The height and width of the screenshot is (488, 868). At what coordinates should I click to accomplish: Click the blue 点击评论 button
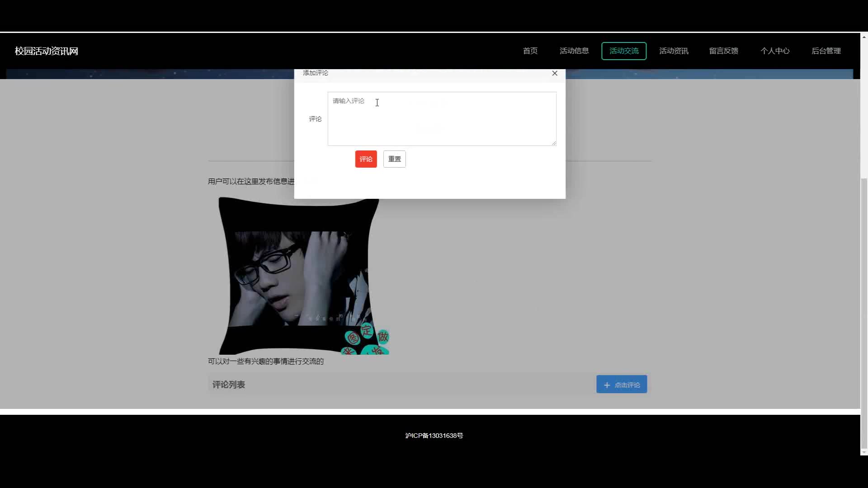click(x=622, y=385)
